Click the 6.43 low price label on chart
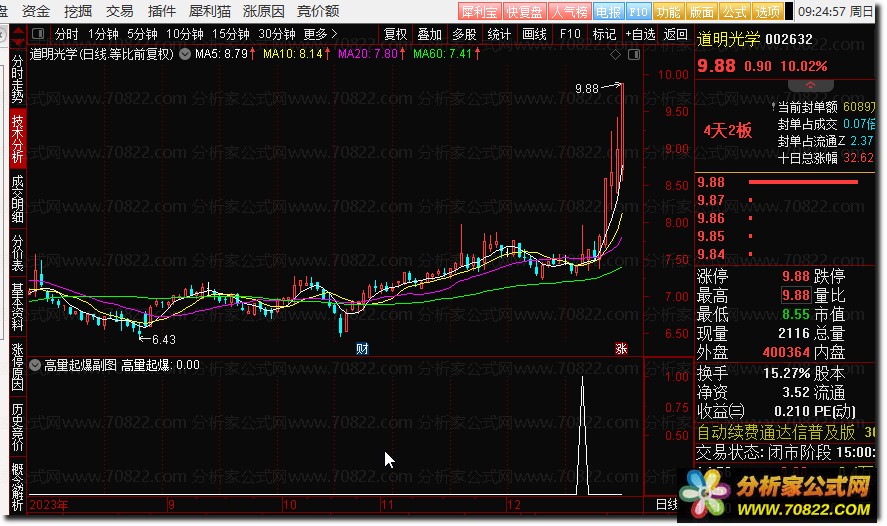The height and width of the screenshot is (526, 887). [163, 339]
